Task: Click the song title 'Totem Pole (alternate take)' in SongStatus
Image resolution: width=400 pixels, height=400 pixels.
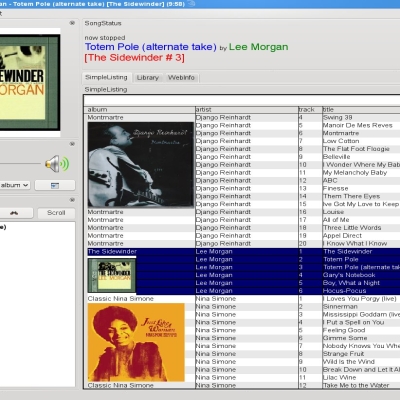Action: (x=151, y=47)
